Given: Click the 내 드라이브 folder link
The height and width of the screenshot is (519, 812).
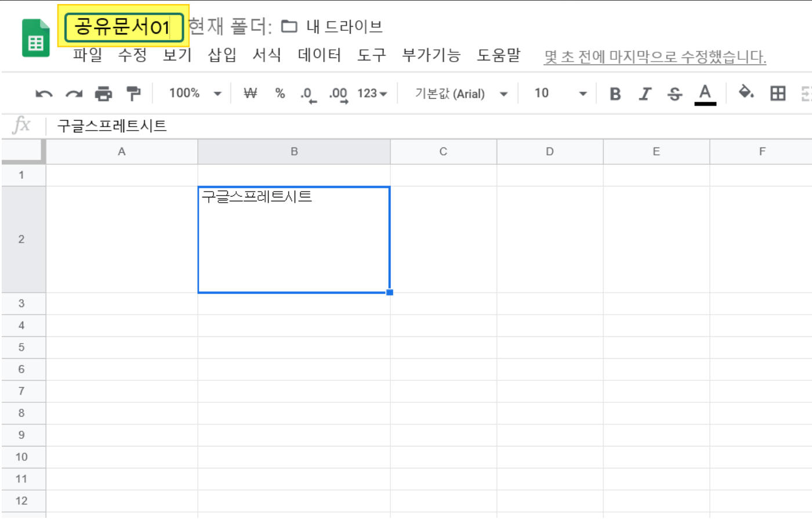Looking at the screenshot, I should (332, 26).
